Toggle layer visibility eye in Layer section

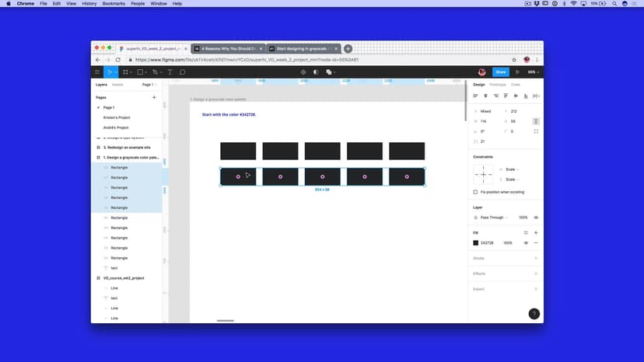point(536,218)
